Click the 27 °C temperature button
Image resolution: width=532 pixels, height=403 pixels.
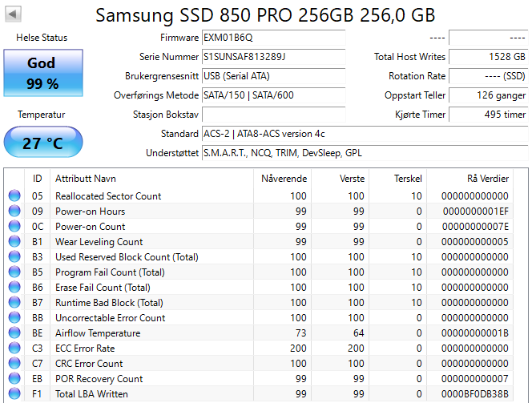tap(43, 142)
